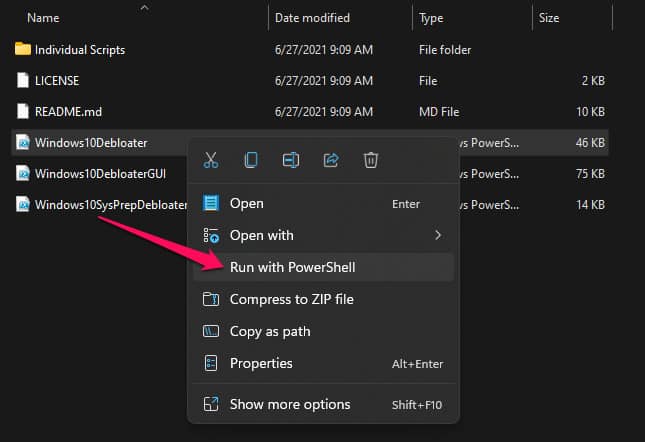Click the LICENSE file icon

pos(23,80)
